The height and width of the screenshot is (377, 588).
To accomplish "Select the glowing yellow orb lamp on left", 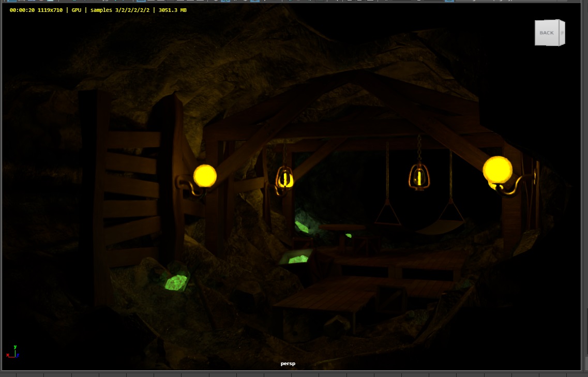I will pos(205,176).
